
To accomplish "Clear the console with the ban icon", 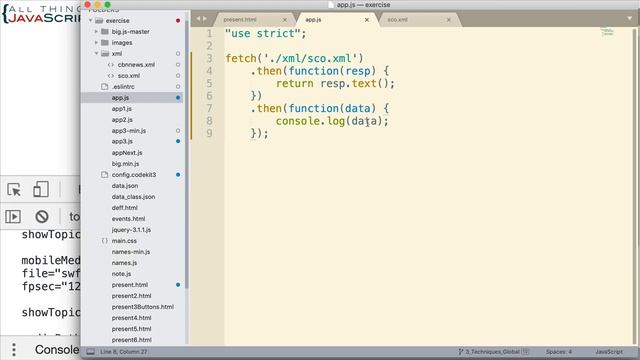I will pos(42,216).
